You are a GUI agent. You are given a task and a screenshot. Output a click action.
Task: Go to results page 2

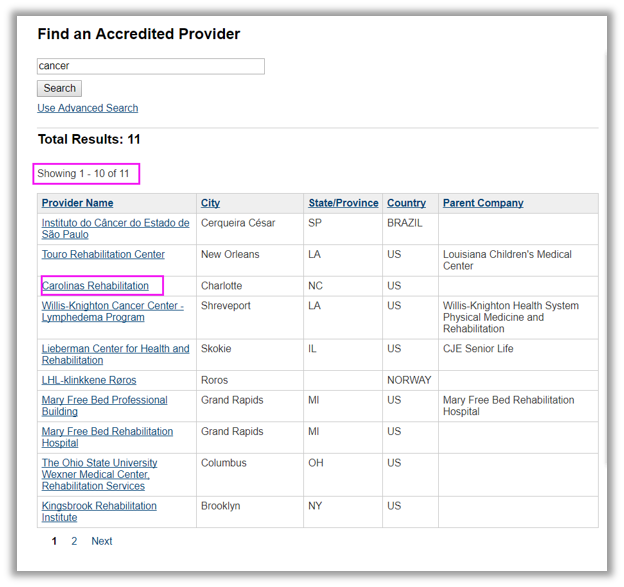point(74,541)
